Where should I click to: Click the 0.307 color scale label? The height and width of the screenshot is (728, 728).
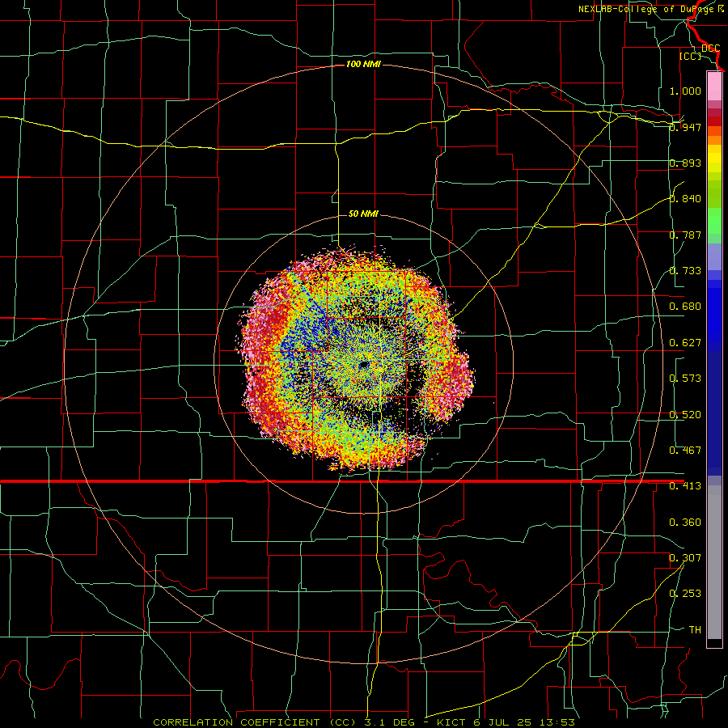point(685,557)
